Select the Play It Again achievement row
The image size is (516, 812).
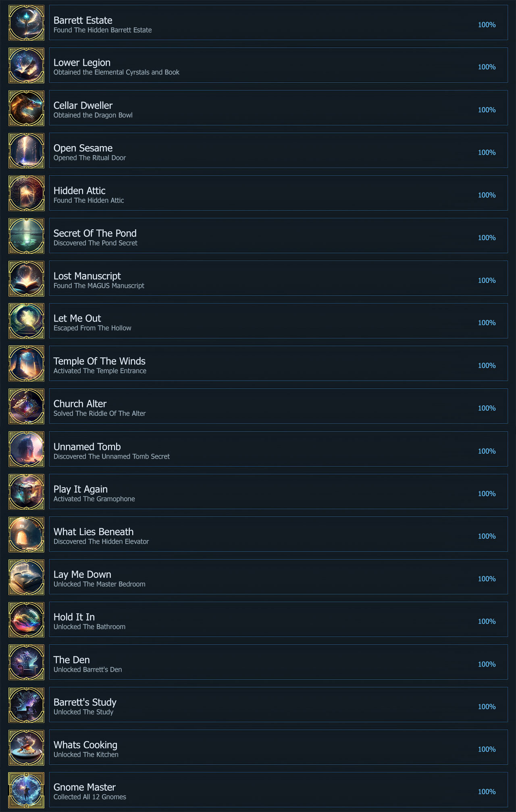point(278,492)
